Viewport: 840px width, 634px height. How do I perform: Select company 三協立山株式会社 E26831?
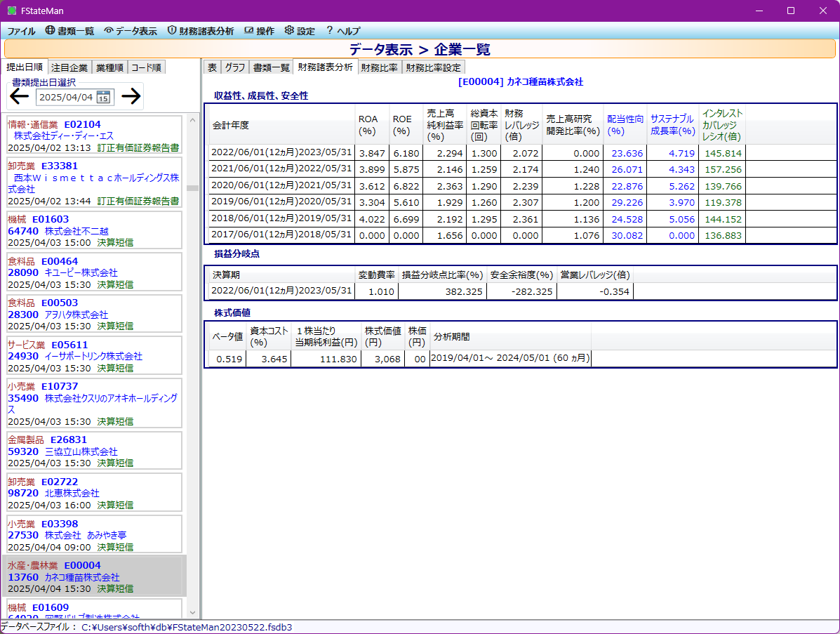(x=94, y=451)
